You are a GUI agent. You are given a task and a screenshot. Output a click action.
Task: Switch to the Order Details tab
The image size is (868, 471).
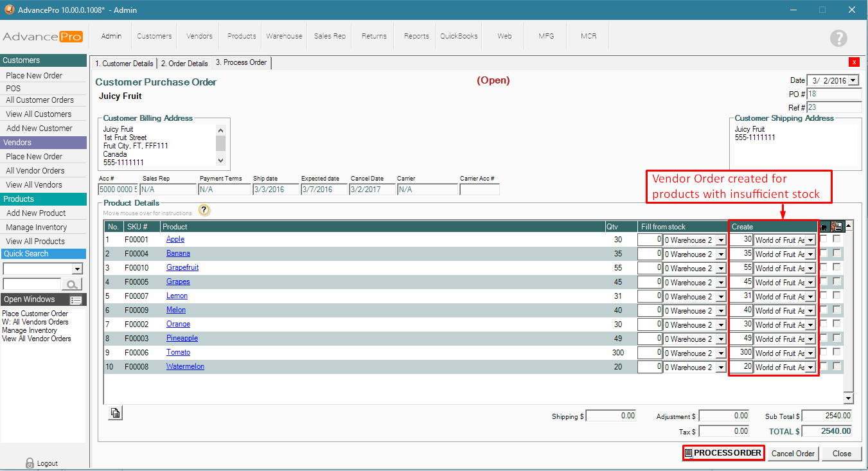(184, 64)
